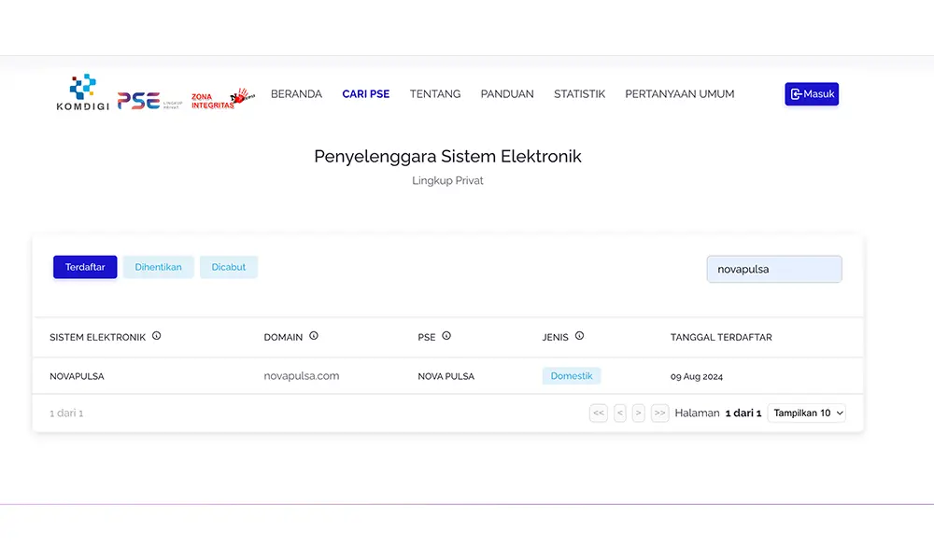The image size is (934, 560).
Task: Select the Terdaftar filter tab
Action: [x=85, y=267]
